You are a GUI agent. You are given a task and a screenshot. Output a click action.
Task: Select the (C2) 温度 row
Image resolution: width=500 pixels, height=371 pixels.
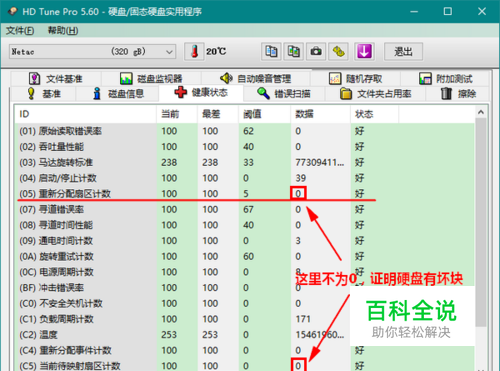[x=245, y=335]
